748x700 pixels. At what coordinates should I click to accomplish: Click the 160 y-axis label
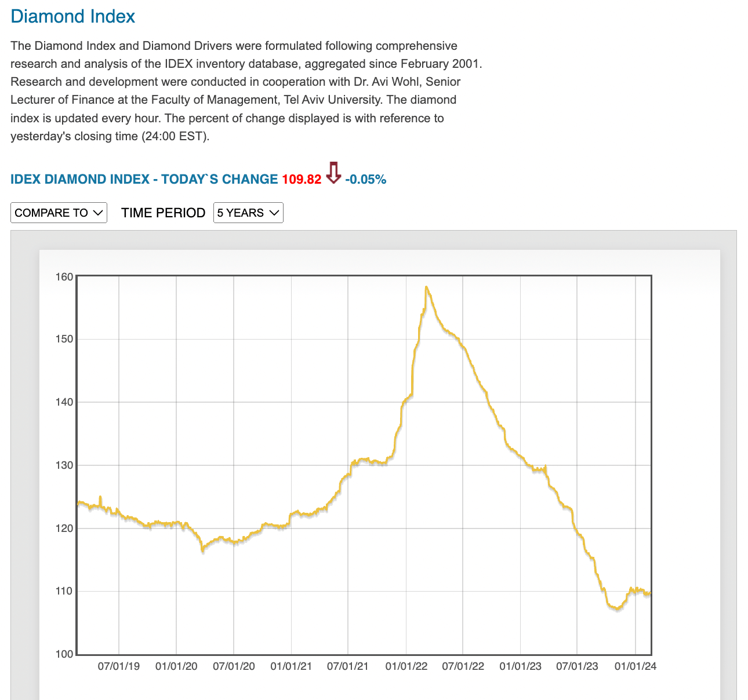coord(66,277)
